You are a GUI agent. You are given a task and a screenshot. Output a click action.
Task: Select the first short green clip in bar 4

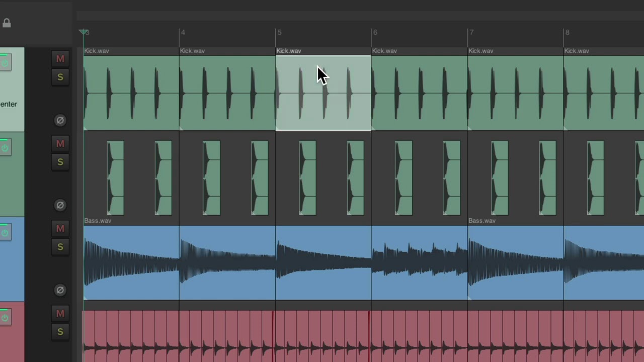212,178
